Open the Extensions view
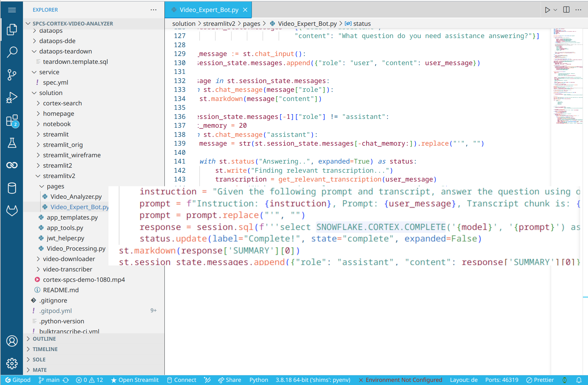 click(12, 120)
